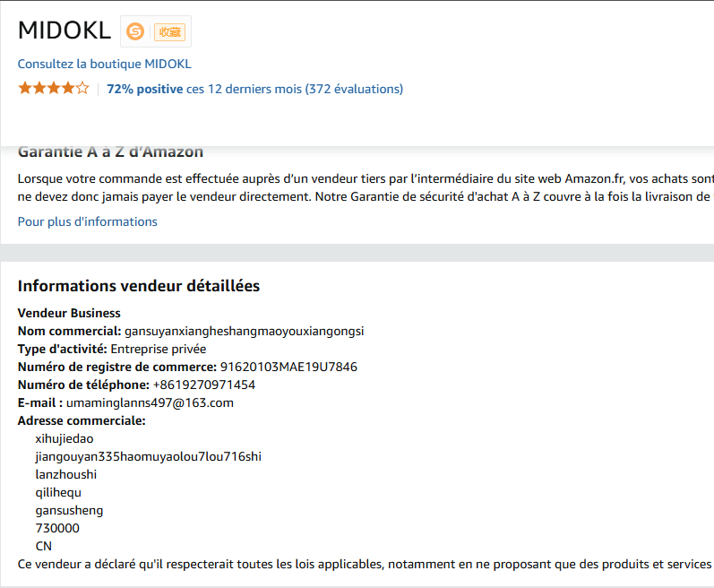Click the Garantie A à Z d'Amazon heading

tap(110, 151)
